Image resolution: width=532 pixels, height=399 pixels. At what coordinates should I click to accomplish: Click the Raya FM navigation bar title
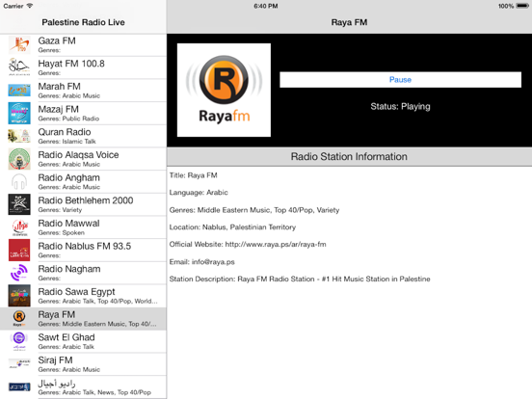pyautogui.click(x=349, y=22)
